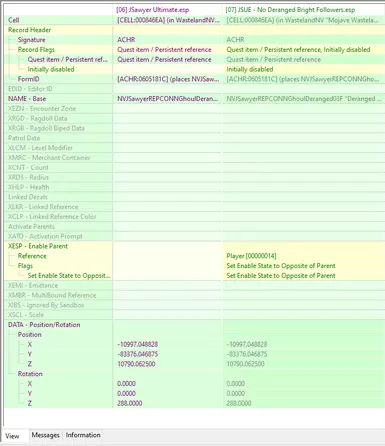Click Initially disabled value in JSUE column
385x446 pixels.
click(250, 69)
